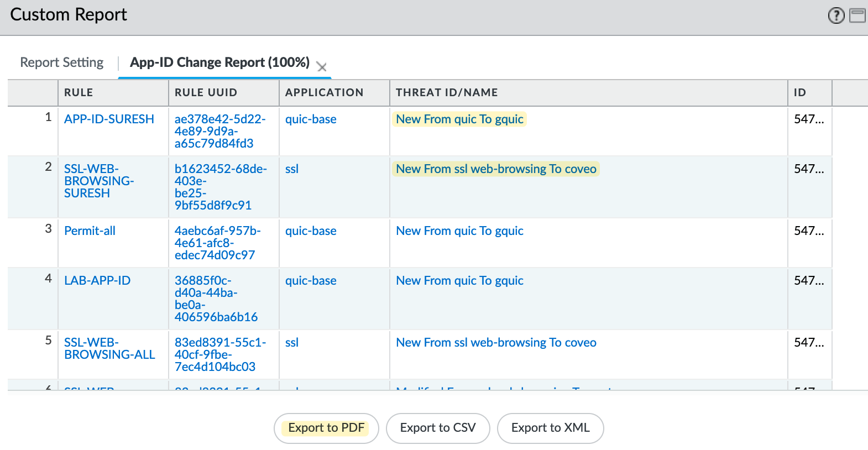Click 'New From ssl web-browsing To coveo' in row 5
Viewport: 868px width, 450px height.
(x=496, y=343)
